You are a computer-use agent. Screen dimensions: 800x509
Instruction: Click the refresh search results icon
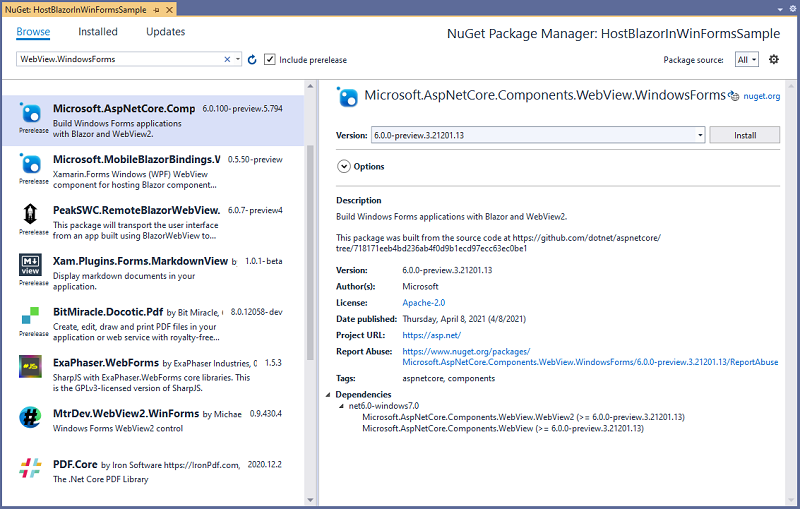[x=252, y=60]
